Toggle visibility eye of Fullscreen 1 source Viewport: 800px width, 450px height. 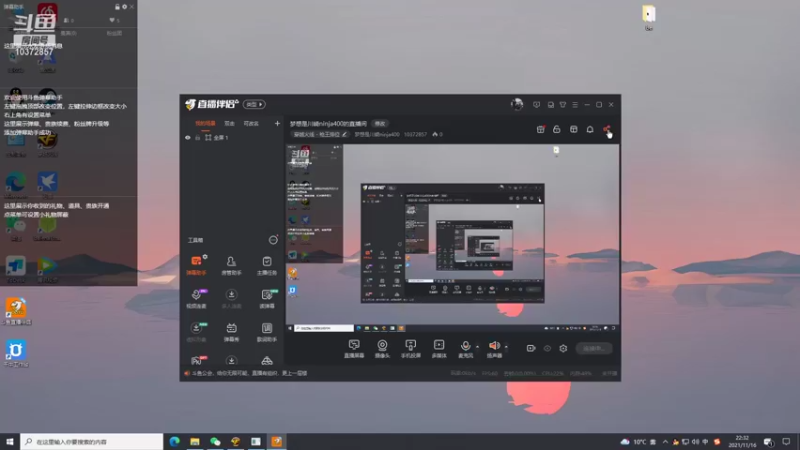pyautogui.click(x=188, y=138)
